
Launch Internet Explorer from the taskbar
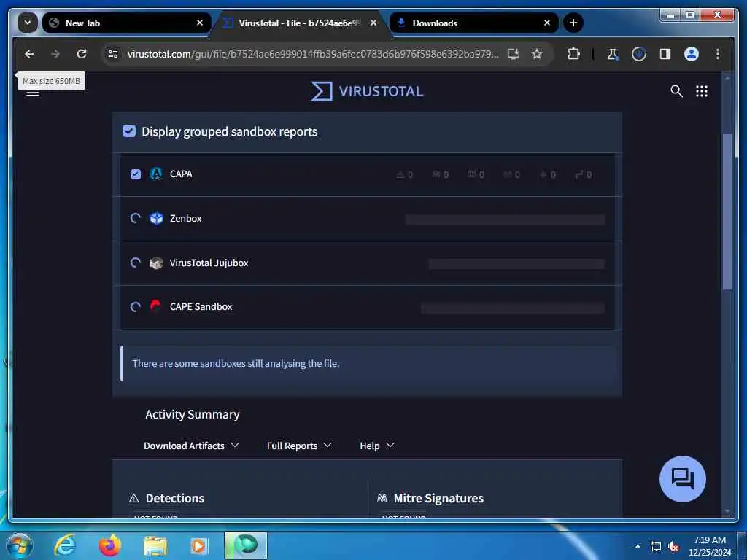tap(65, 545)
